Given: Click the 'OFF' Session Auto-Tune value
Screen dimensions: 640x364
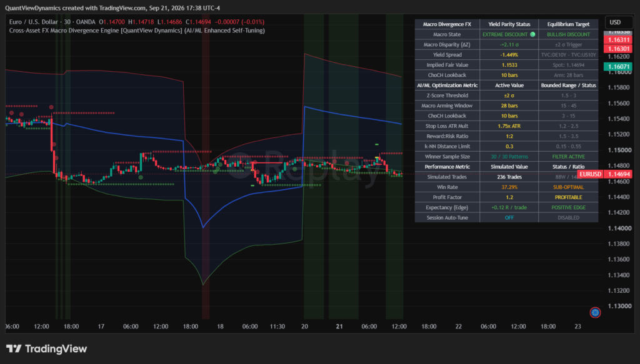Looking at the screenshot, I should point(509,218).
